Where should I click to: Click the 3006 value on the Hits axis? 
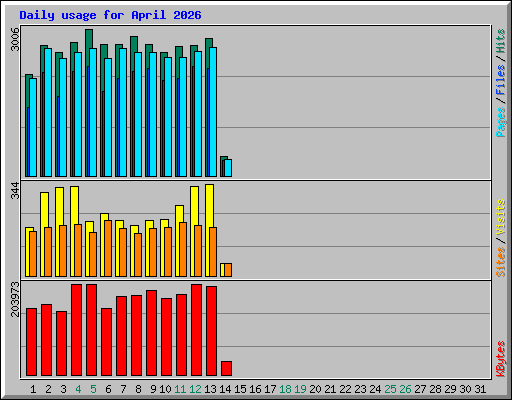[x=15, y=39]
